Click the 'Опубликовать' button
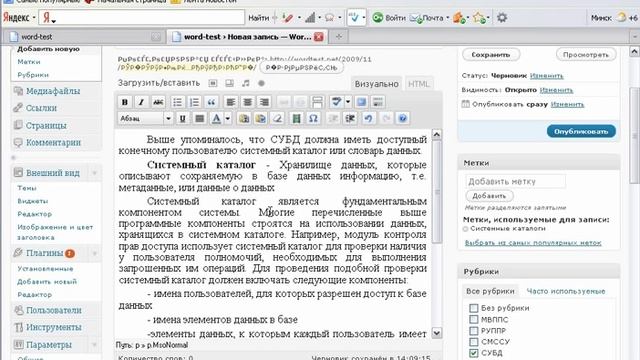The width and height of the screenshot is (640, 360). tap(581, 131)
